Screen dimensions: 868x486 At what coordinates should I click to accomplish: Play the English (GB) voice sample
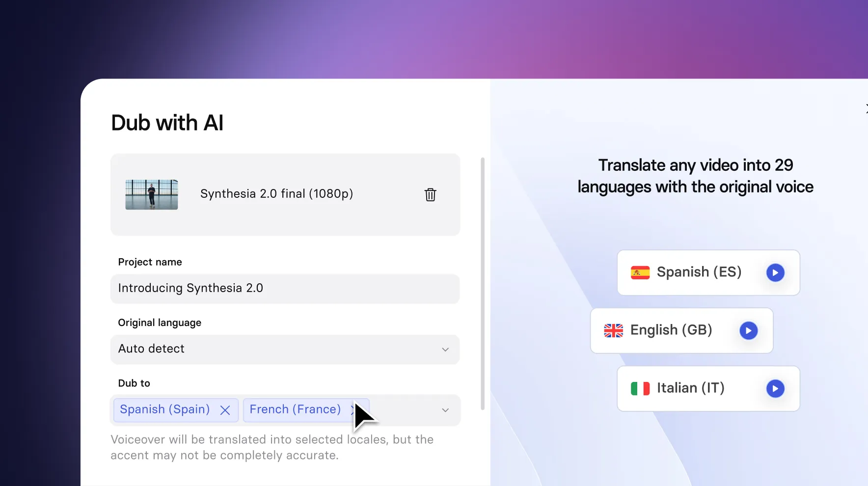click(748, 330)
